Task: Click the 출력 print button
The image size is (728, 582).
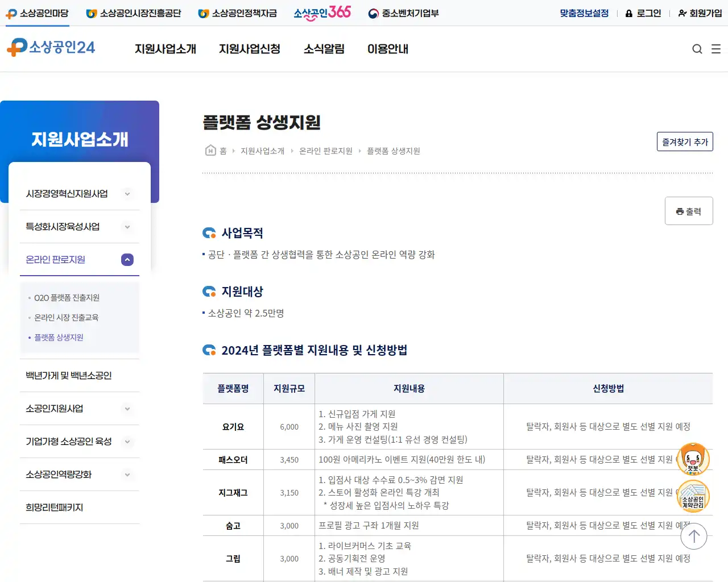Action: (x=689, y=210)
